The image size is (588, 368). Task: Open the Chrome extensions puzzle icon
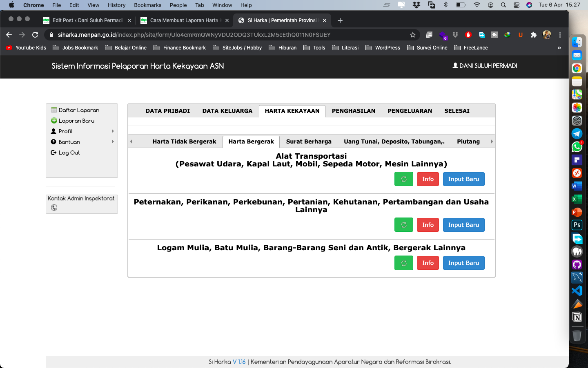click(533, 35)
